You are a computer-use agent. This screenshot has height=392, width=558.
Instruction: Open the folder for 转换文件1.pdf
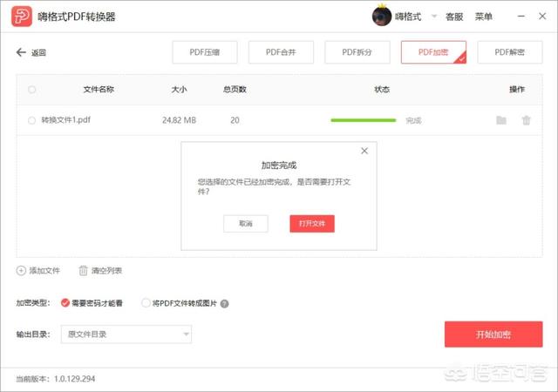pyautogui.click(x=501, y=120)
